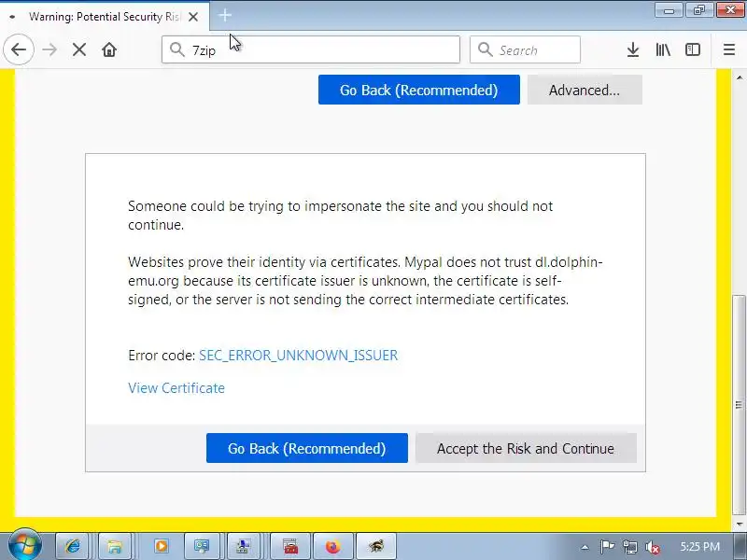Open Windows Explorer folder from taskbar

click(x=114, y=546)
